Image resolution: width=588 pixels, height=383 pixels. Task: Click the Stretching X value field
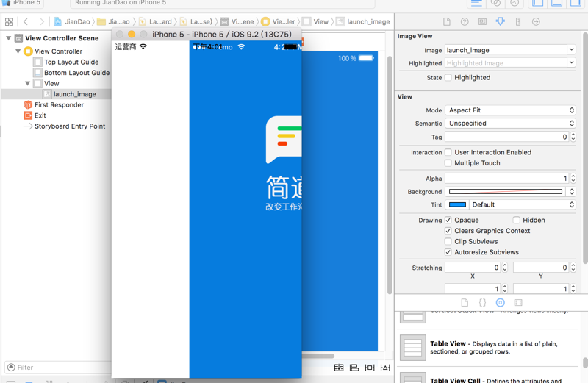473,268
